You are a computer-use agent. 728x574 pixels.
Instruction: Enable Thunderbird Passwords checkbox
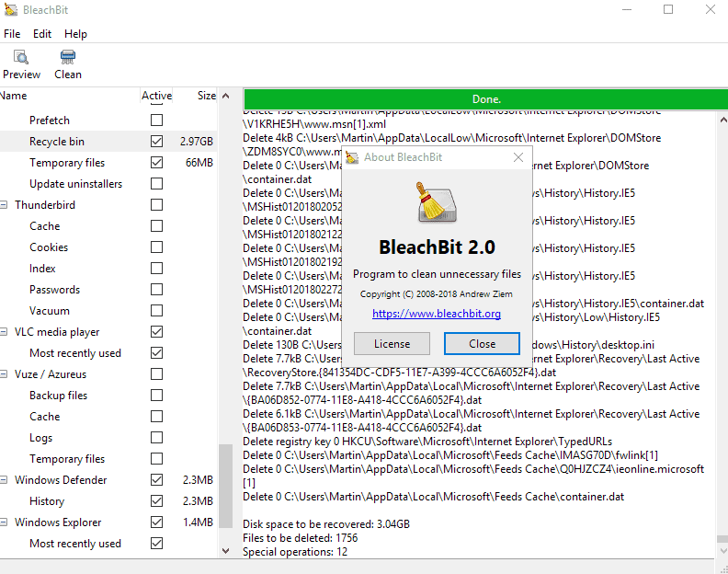tap(156, 289)
